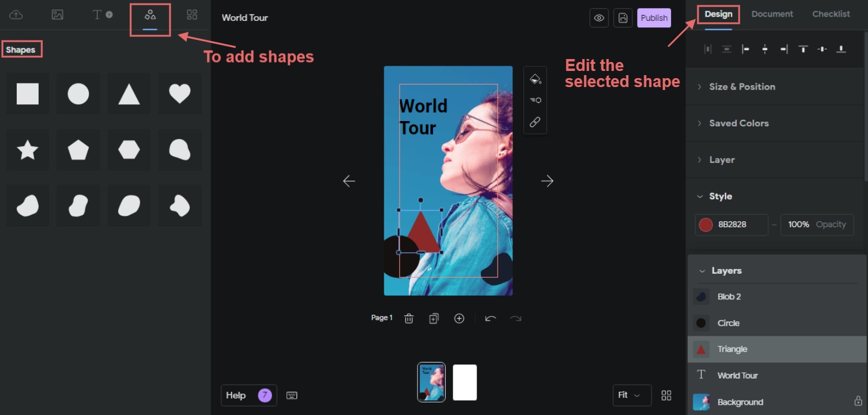Duplicate Page 1 with the copy icon
Screen dimensions: 868x415
(x=434, y=318)
